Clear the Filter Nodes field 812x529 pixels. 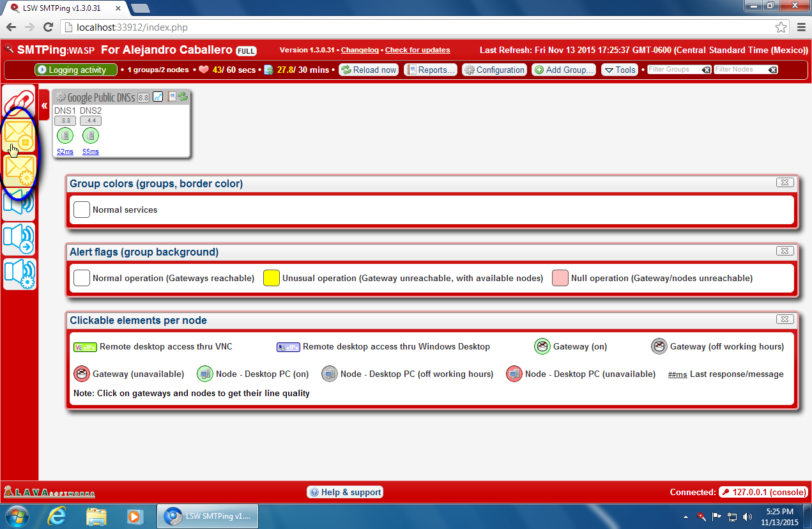pos(772,70)
